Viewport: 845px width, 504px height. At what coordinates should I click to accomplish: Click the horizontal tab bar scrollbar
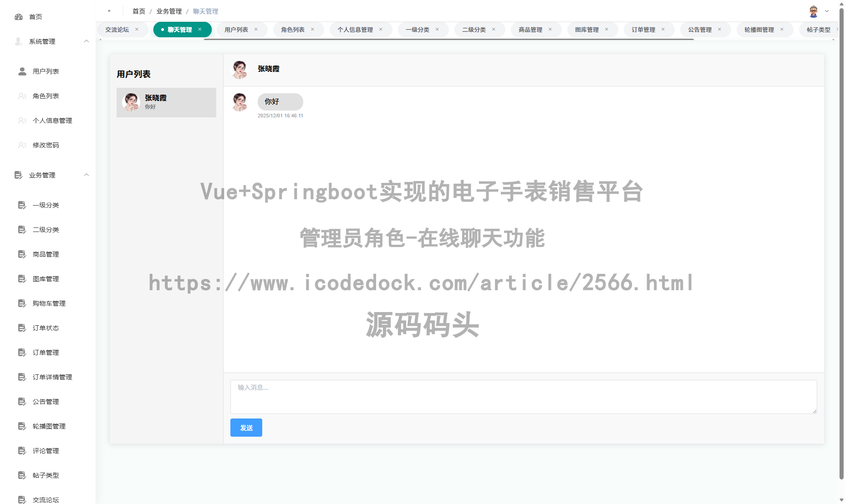point(448,40)
